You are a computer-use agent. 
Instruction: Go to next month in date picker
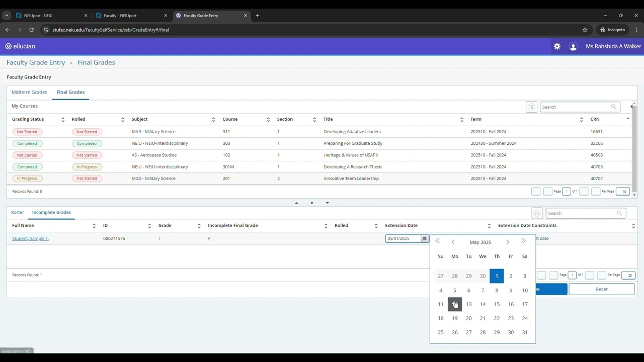tap(508, 242)
